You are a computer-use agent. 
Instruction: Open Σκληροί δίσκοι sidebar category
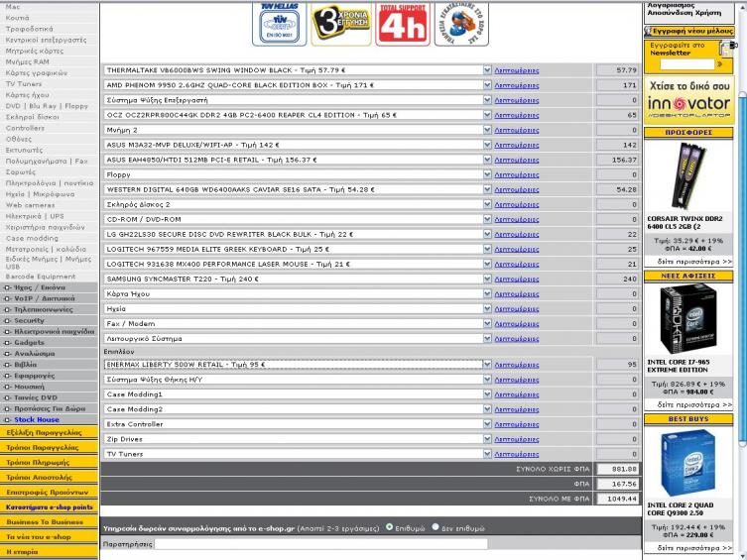click(x=32, y=117)
